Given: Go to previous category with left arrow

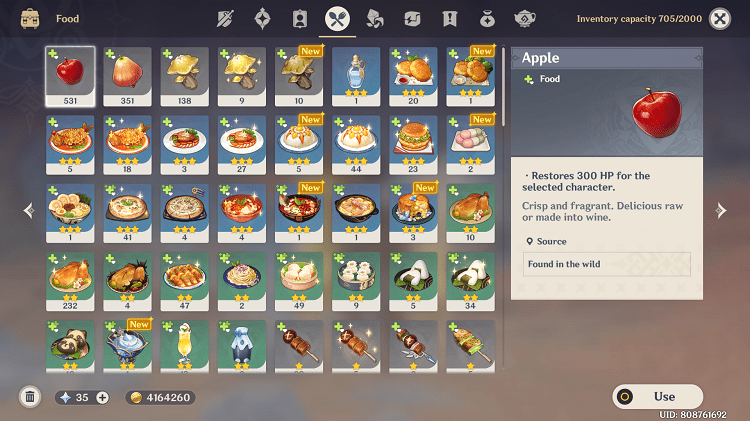Looking at the screenshot, I should (29, 210).
